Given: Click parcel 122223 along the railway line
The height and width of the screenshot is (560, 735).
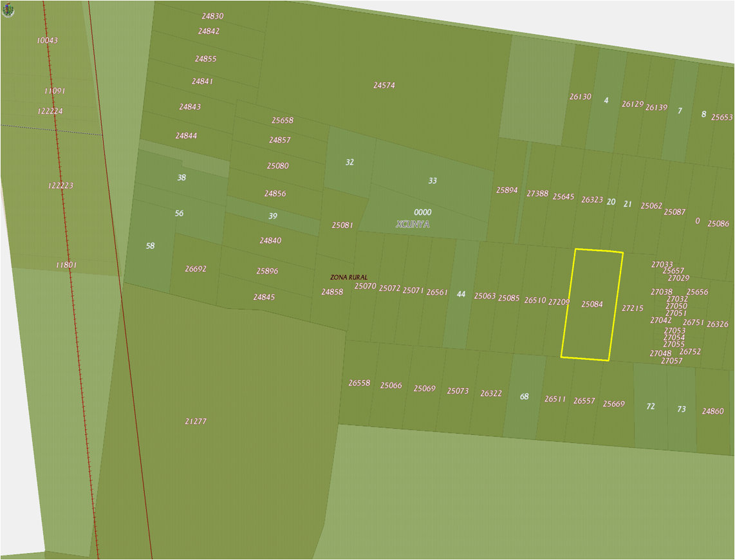Looking at the screenshot, I should pos(60,185).
